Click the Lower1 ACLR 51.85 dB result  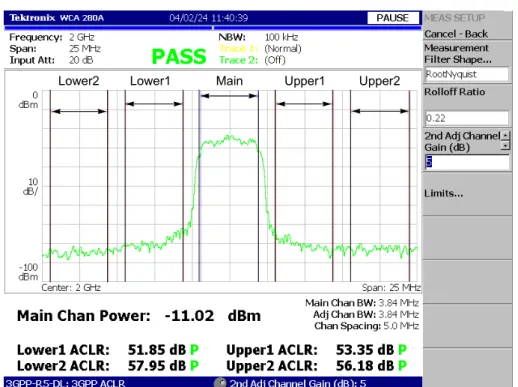point(108,350)
